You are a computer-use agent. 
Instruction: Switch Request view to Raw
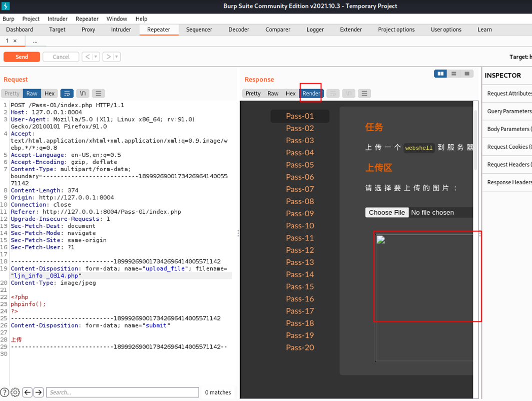(x=32, y=93)
